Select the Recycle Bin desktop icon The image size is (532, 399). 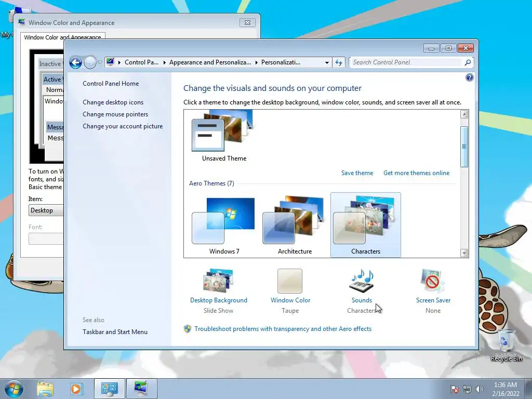coord(506,345)
